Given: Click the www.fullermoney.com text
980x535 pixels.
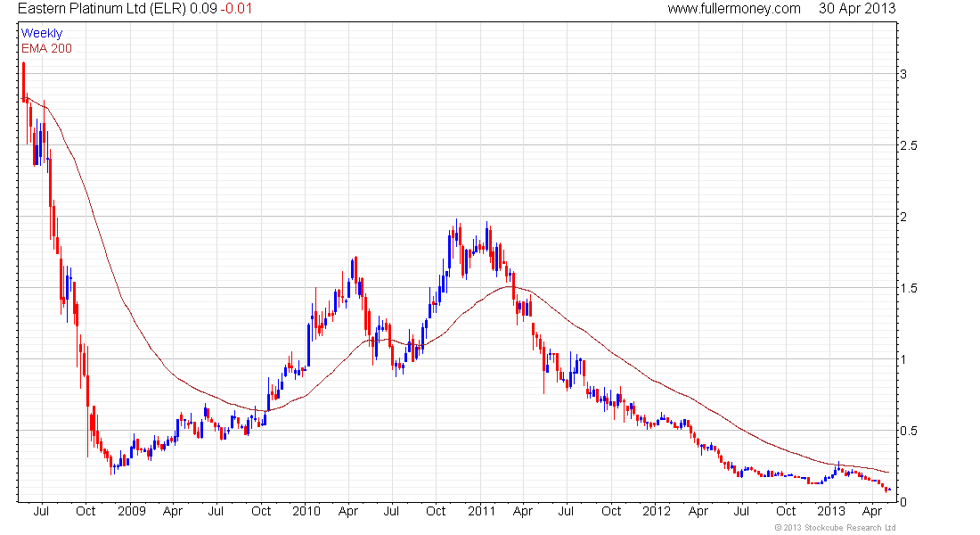Looking at the screenshot, I should click(734, 9).
